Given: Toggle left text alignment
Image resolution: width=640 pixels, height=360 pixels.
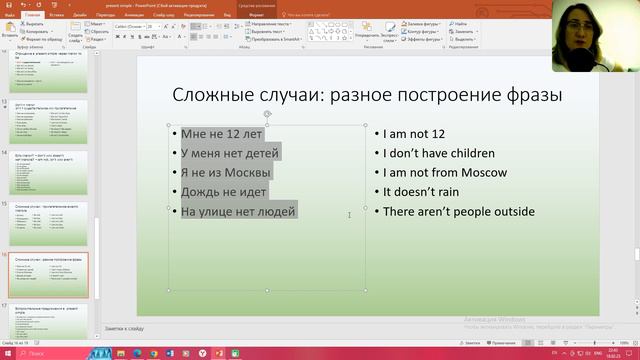Looking at the screenshot, I should coord(194,37).
